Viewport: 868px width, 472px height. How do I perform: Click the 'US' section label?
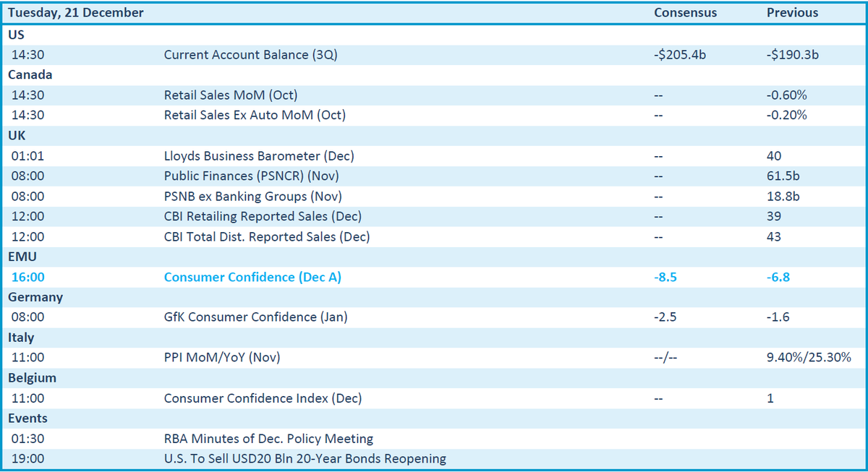[x=17, y=34]
